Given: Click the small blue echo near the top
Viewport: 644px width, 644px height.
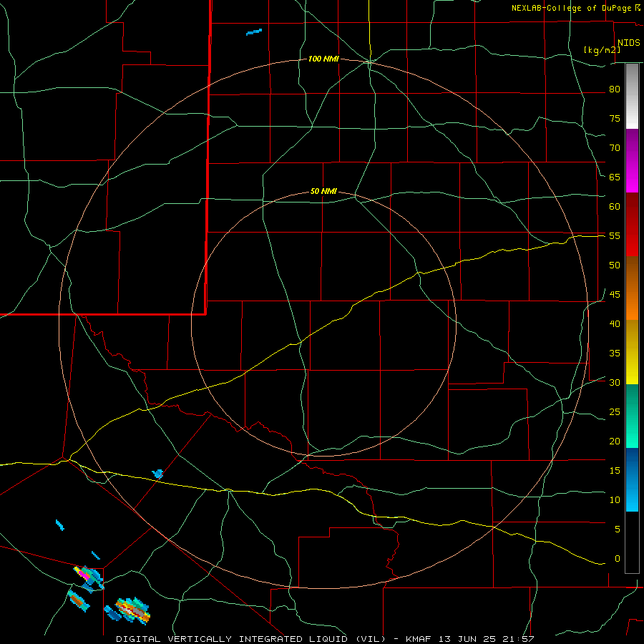Looking at the screenshot, I should [x=254, y=31].
